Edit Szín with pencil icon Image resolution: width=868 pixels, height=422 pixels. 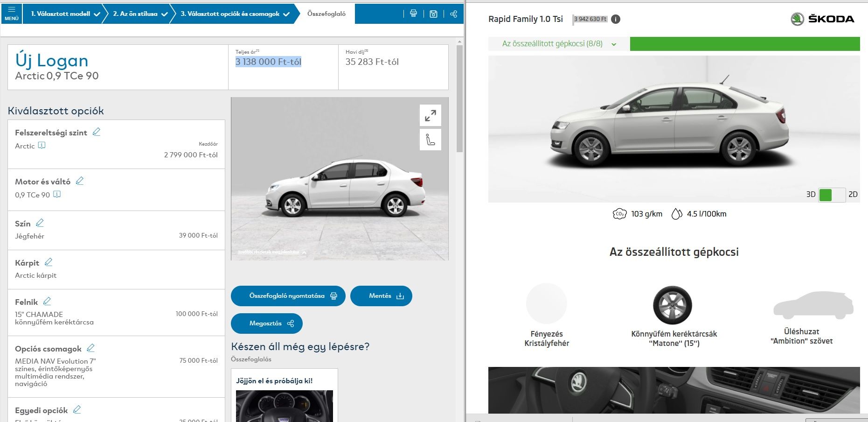(40, 223)
